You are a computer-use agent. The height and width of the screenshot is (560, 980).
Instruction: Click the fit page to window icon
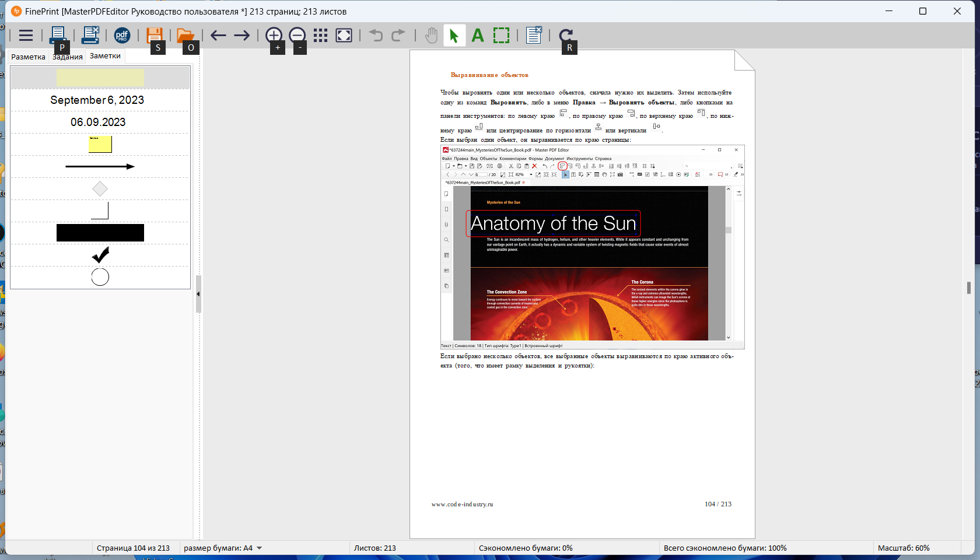click(344, 36)
